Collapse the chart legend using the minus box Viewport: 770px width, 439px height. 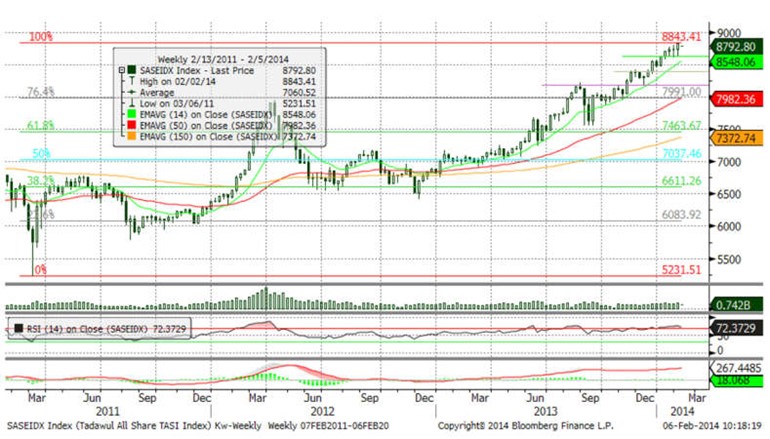tap(122, 70)
